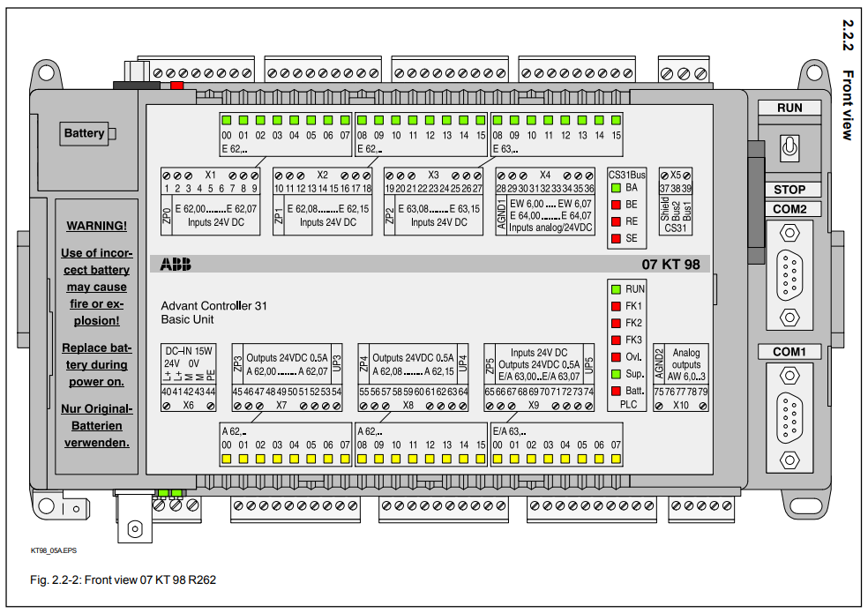The height and width of the screenshot is (613, 868).
Task: Click the red FK1 indicator LED
Action: [x=616, y=306]
